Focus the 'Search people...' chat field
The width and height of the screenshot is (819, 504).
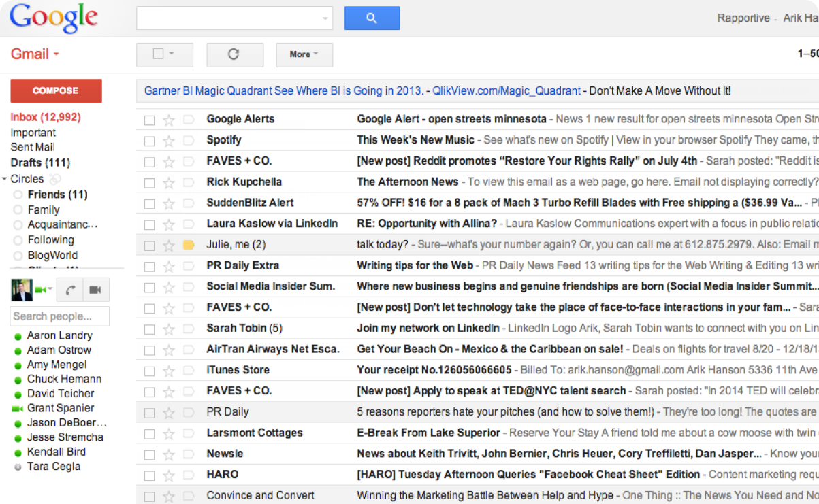click(x=60, y=316)
